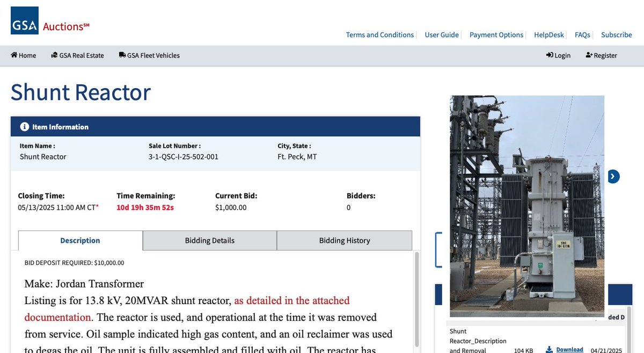Click the attachment file size 104 KB
The width and height of the screenshot is (644, 353).
523,350
